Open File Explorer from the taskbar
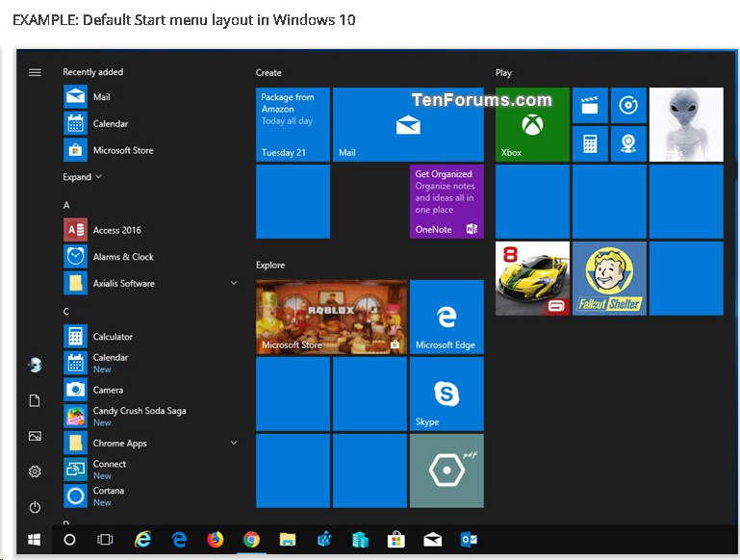 pyautogui.click(x=288, y=539)
